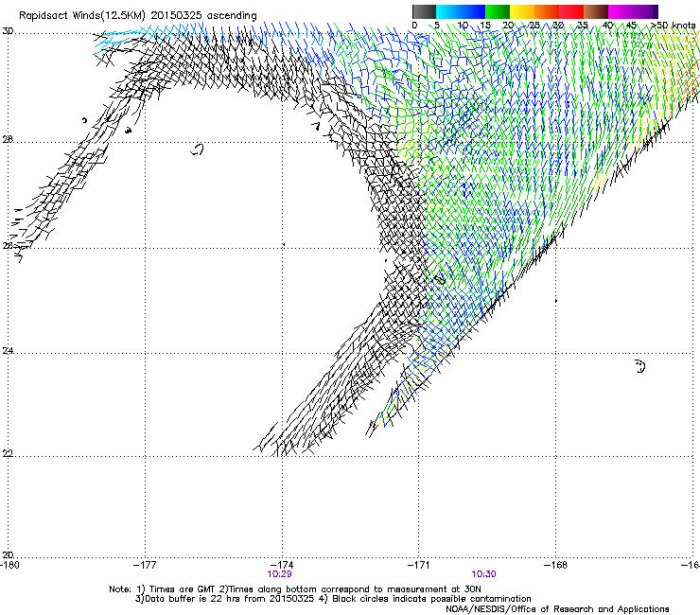This screenshot has height=615, width=700.
Task: Click the orange 25-30 knots legend swatch
Action: coord(547,11)
